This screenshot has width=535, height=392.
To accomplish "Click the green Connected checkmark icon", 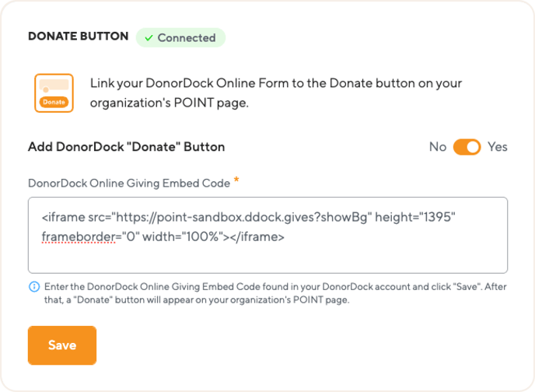I will coord(147,37).
